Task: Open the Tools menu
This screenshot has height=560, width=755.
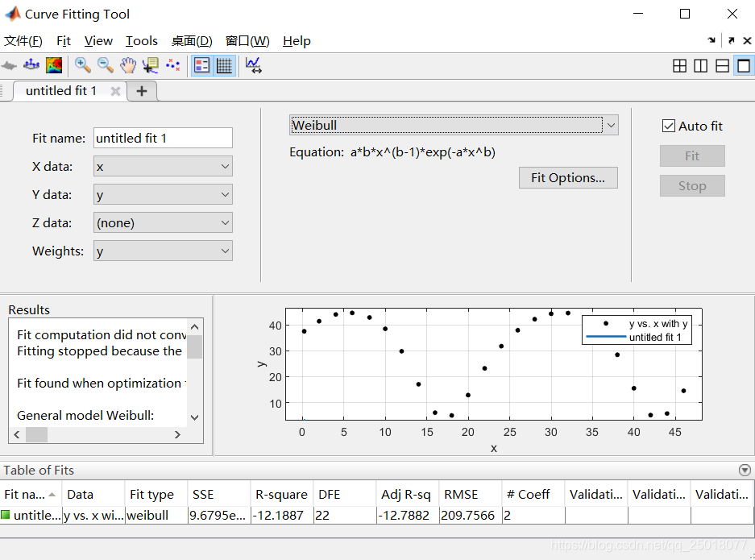Action: pyautogui.click(x=142, y=40)
